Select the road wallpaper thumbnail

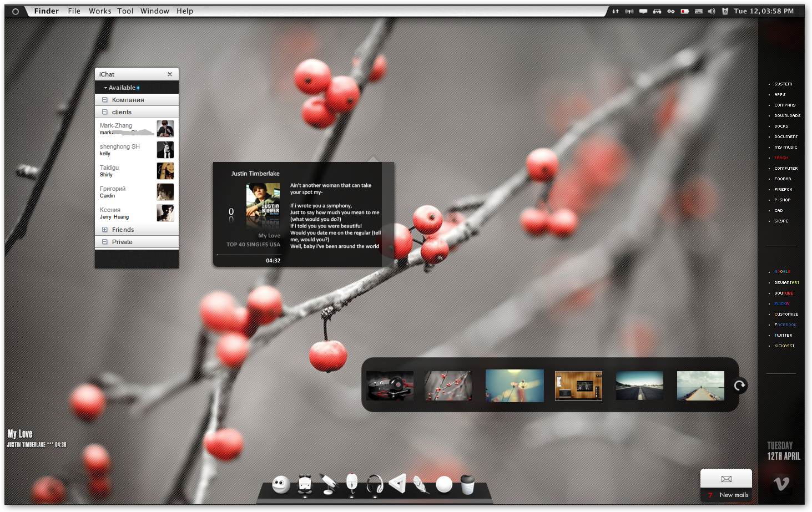[639, 386]
